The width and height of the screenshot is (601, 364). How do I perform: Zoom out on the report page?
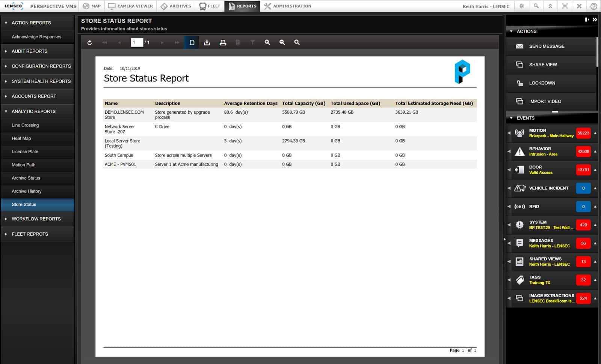point(282,42)
